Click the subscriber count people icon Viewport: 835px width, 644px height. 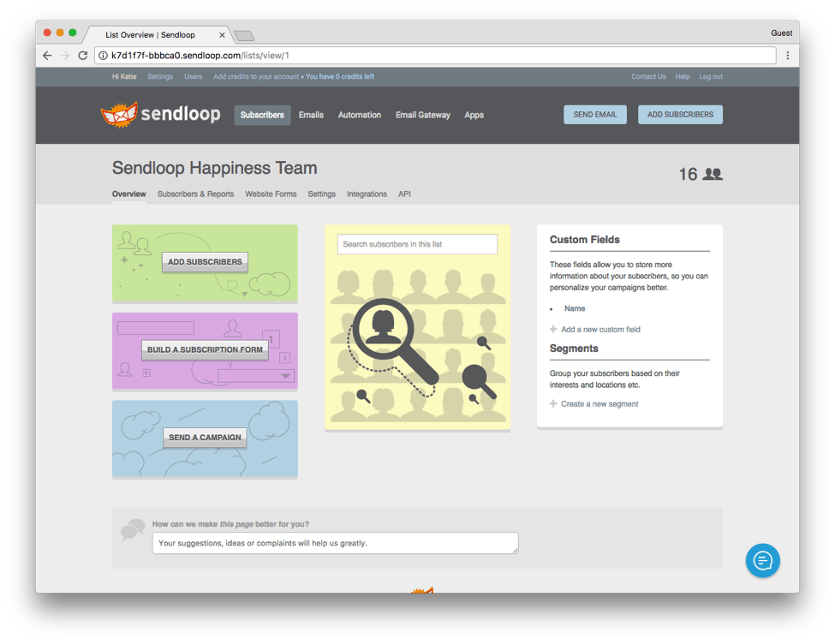[x=712, y=175]
